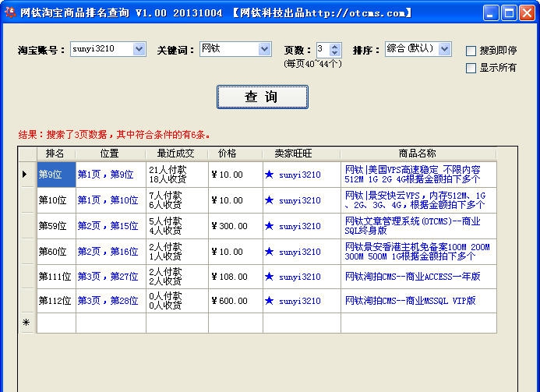Screen dimensions: 540x392
Task: Click the star icon in 第112位 row
Action: coord(270,301)
